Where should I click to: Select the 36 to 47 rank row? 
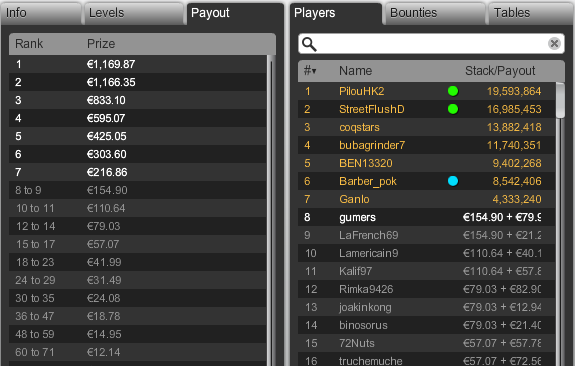pos(138,316)
